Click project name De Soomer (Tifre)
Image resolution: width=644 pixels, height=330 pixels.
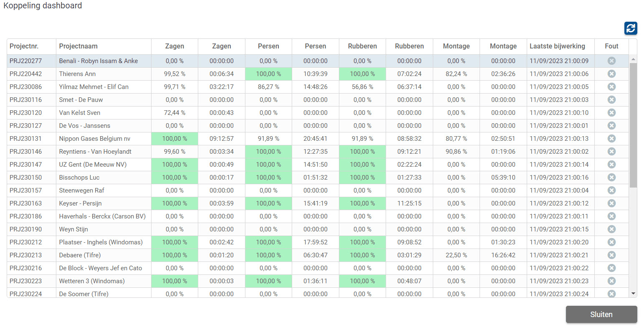point(84,294)
